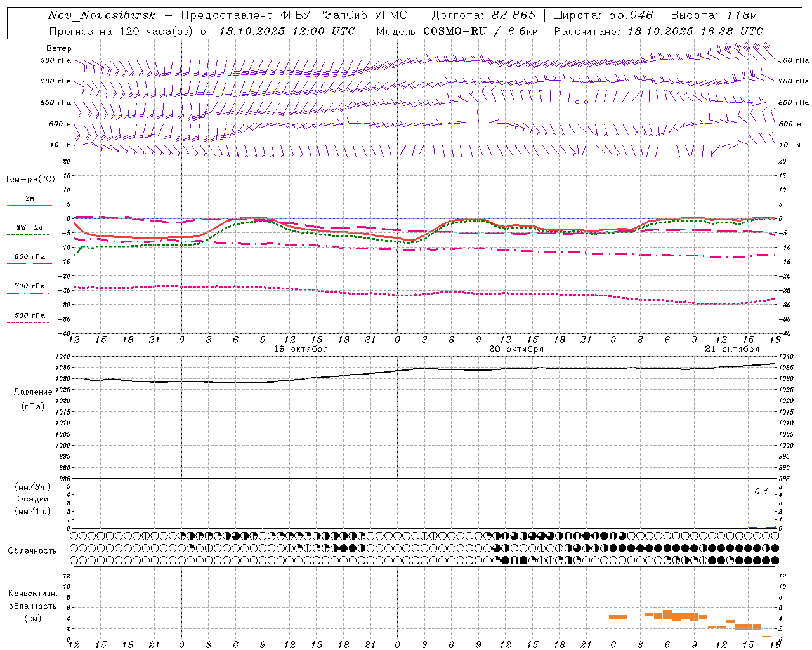Click the Высота: 118м value
Viewport: 812px width, 650px height.
(x=714, y=15)
